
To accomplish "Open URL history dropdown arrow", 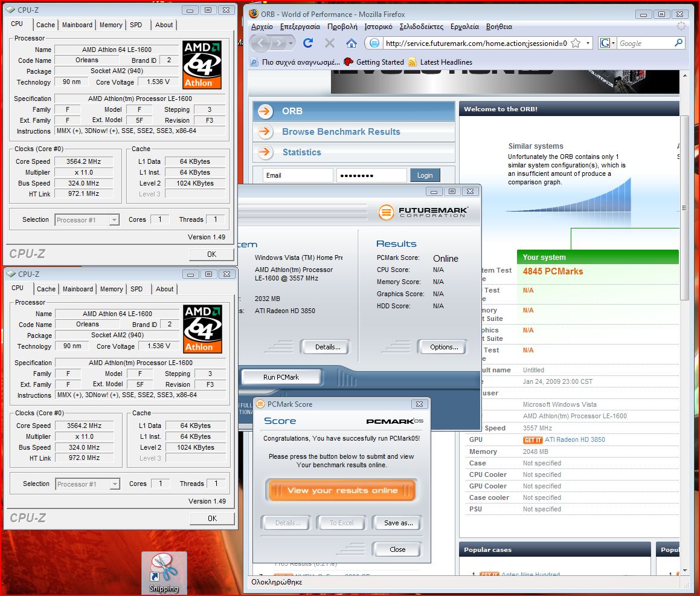I will point(588,43).
